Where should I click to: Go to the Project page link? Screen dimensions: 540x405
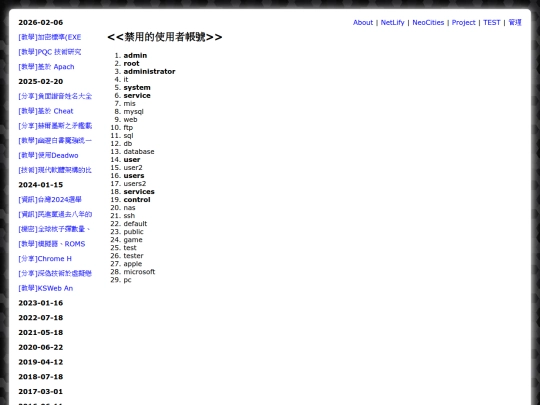(464, 22)
